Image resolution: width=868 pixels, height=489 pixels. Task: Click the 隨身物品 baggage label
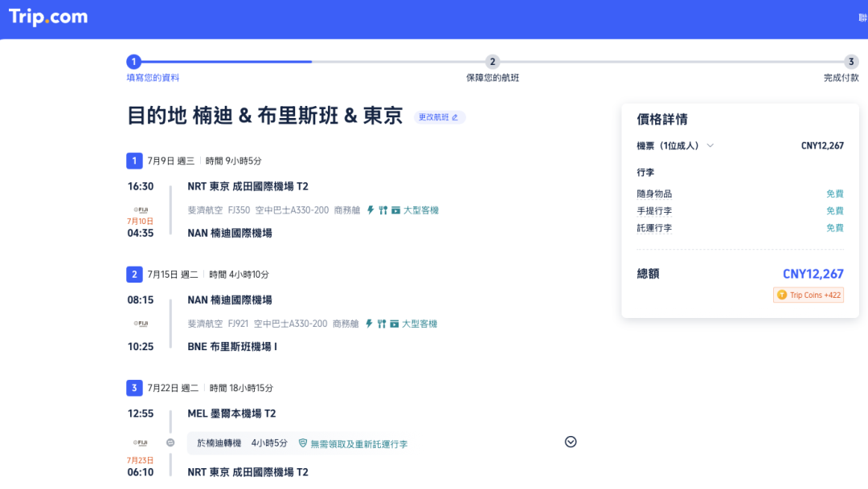coord(654,194)
